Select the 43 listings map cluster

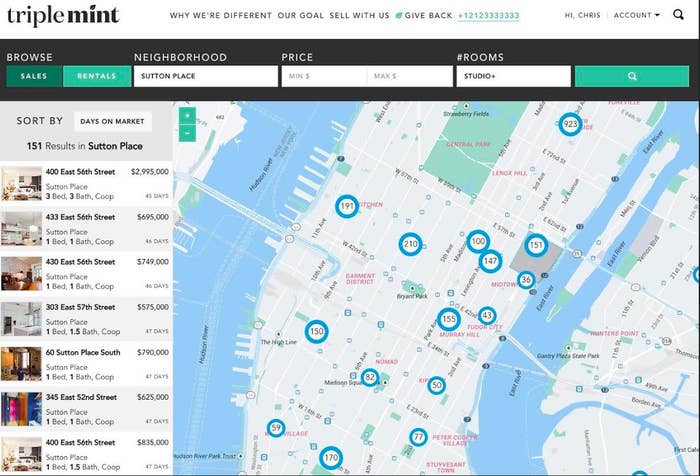[x=487, y=316]
